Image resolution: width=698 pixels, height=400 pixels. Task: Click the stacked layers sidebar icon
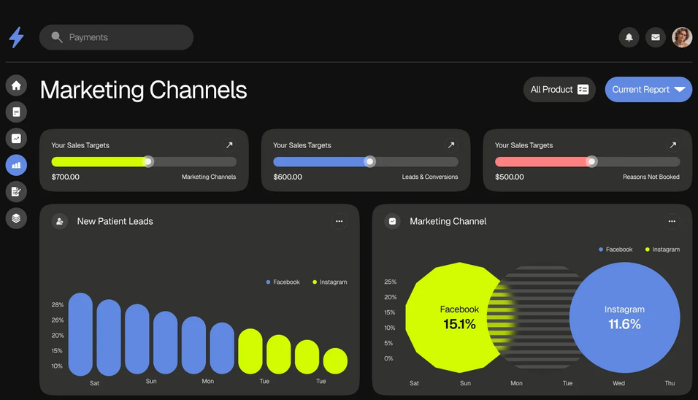click(16, 218)
